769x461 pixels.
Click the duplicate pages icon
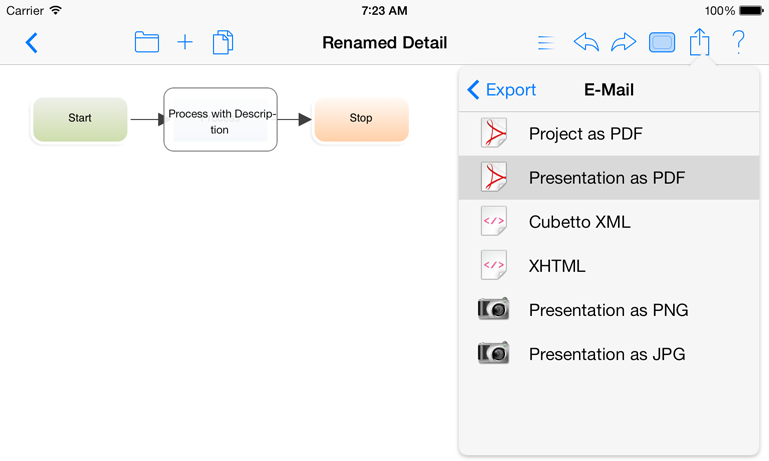(x=223, y=42)
